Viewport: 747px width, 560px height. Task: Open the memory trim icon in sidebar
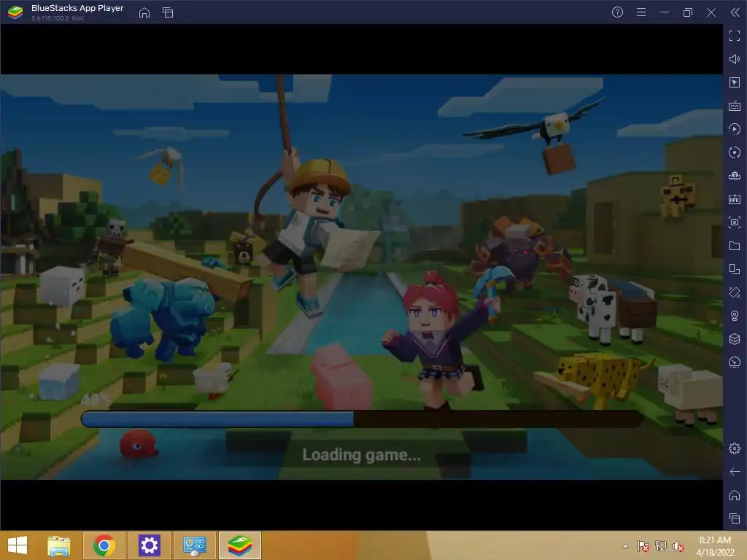point(735,176)
